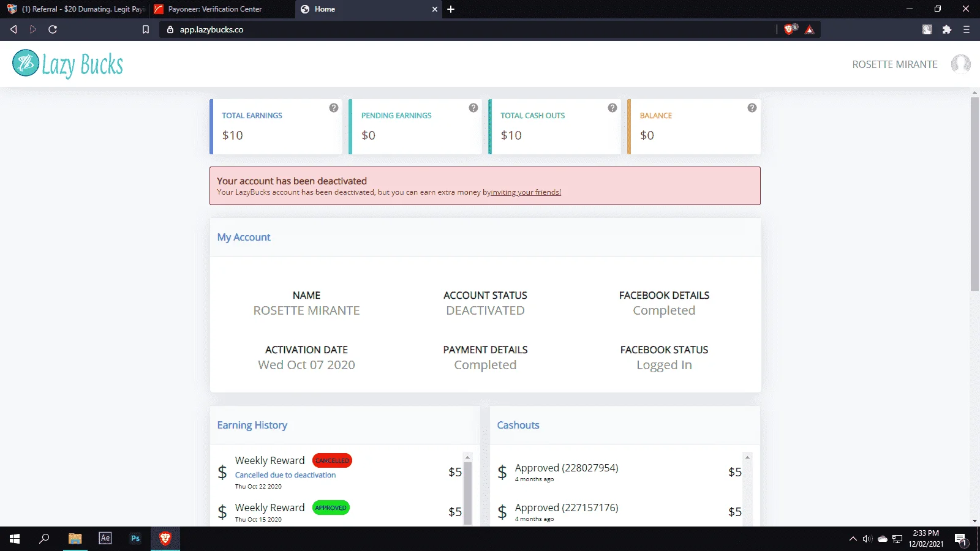Show hidden system tray icons chevron
The image size is (980, 551).
tap(853, 539)
